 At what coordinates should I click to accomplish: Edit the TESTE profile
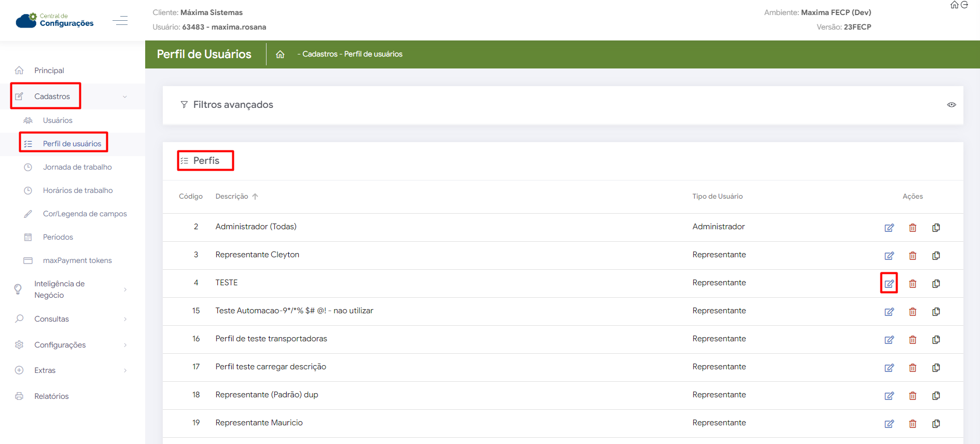coord(889,284)
